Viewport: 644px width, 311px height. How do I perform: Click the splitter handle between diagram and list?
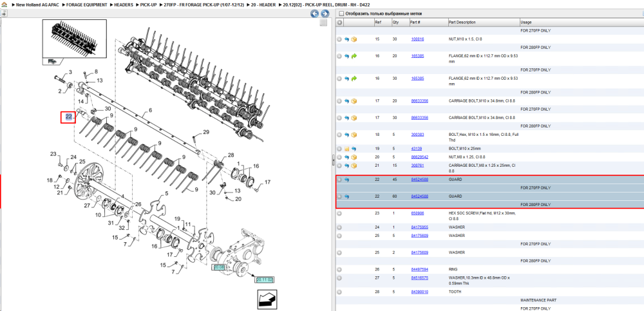point(333,160)
